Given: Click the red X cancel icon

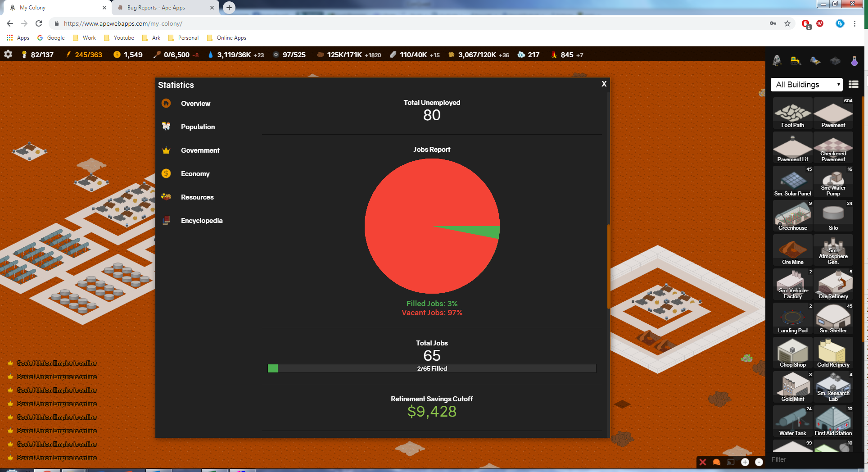Looking at the screenshot, I should (x=703, y=462).
